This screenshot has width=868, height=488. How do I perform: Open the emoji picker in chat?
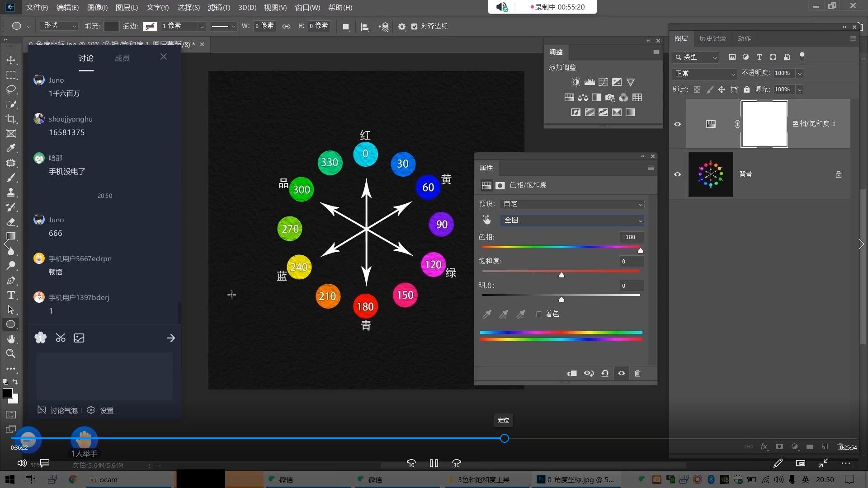[41, 338]
